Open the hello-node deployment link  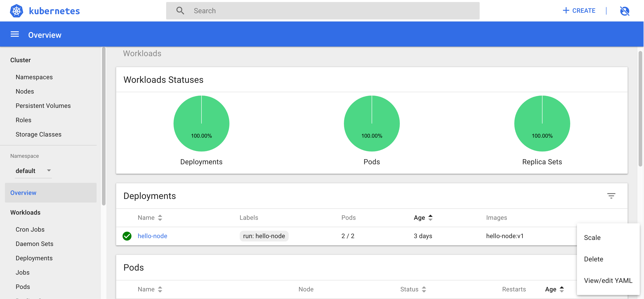pos(152,236)
